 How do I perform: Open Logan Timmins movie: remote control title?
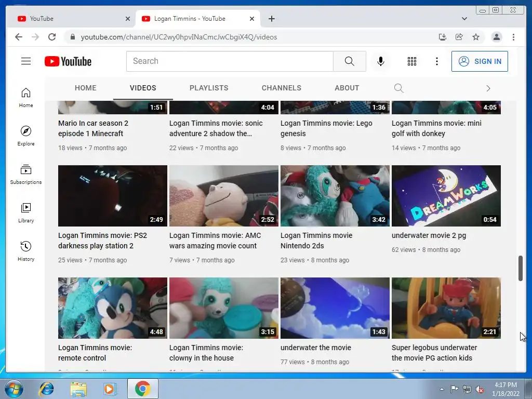(95, 353)
